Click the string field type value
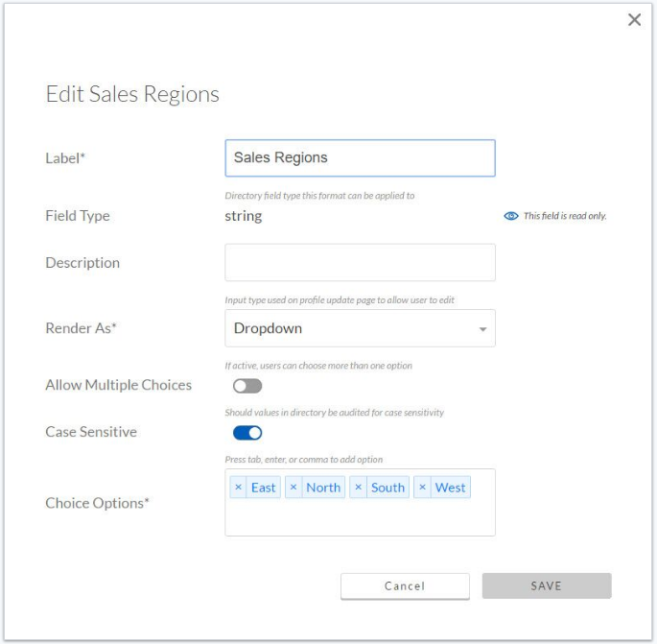 (x=243, y=216)
